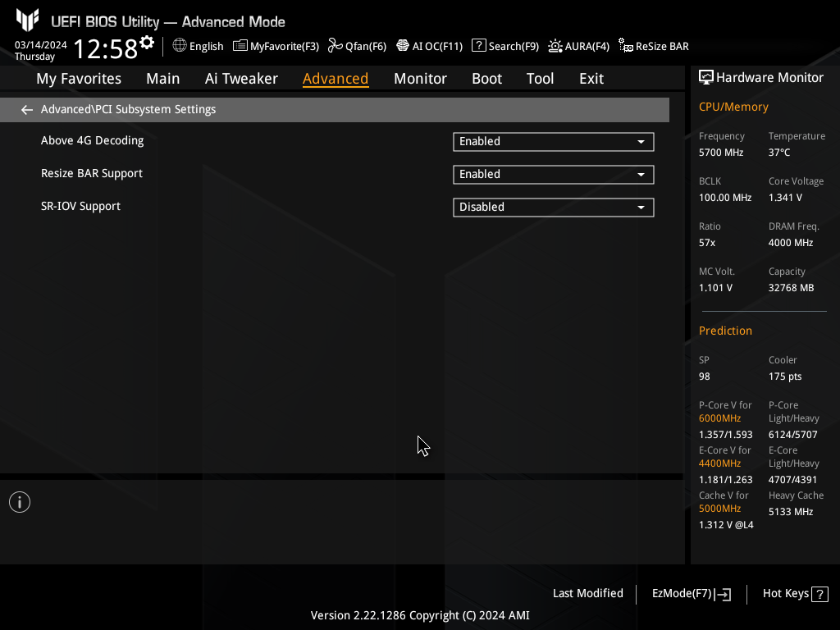Viewport: 840px width, 630px height.
Task: Open SR-IOV Support dropdown
Action: 554,208
